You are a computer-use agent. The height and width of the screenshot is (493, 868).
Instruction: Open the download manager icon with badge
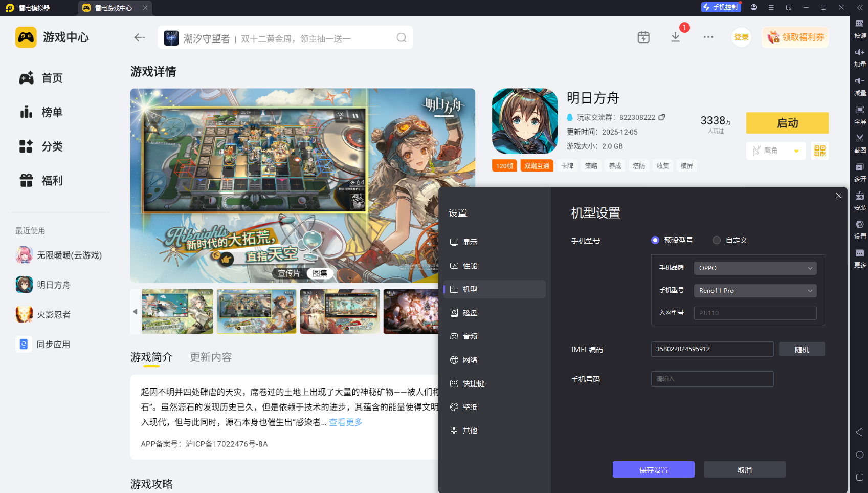click(x=675, y=37)
